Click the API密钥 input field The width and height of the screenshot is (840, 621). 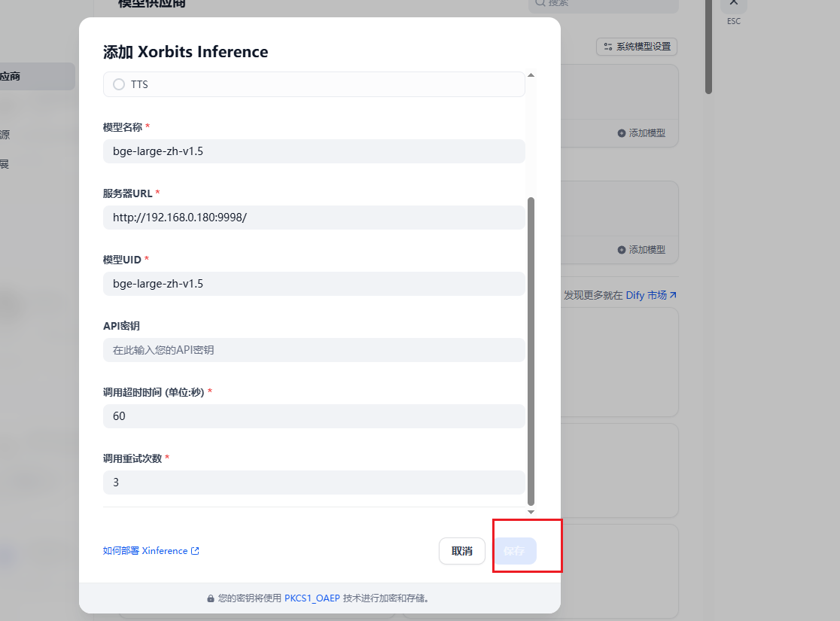[x=314, y=350]
